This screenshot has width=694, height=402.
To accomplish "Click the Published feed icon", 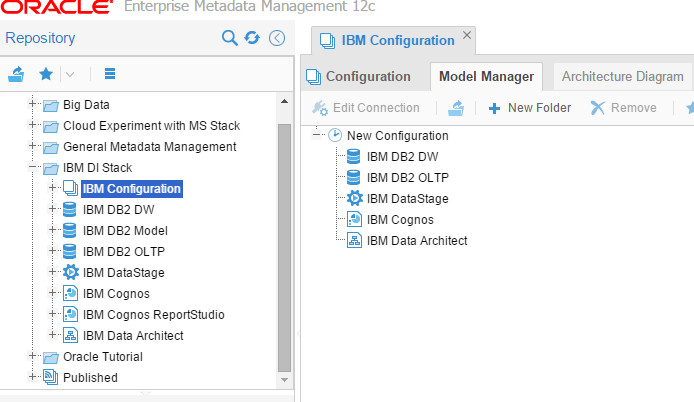I will pos(50,377).
